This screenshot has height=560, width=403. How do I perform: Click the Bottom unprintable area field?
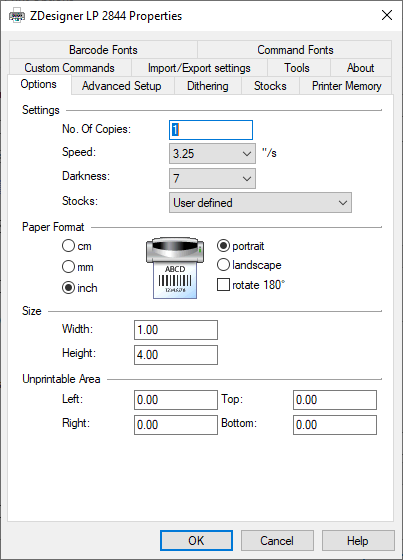click(335, 425)
